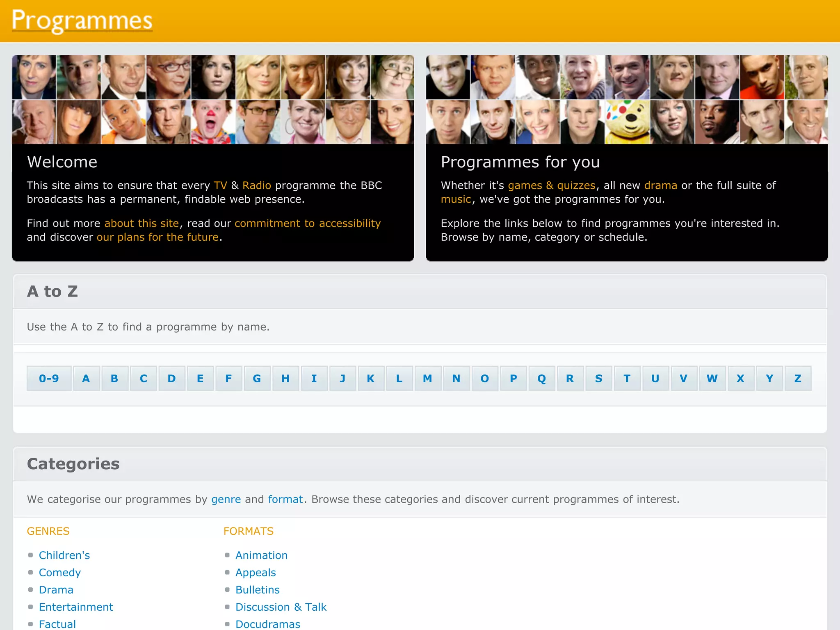Choose letter C in the A to Z
This screenshot has height=630, width=840.
pos(143,378)
